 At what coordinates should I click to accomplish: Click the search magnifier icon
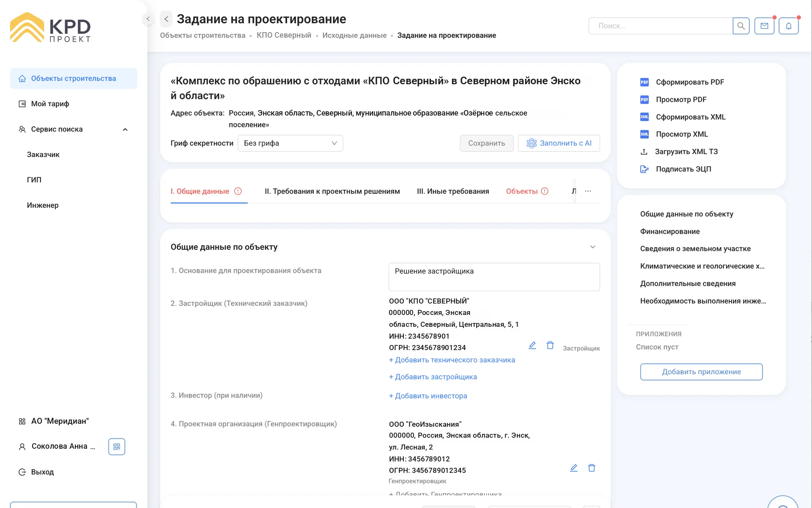tap(741, 26)
